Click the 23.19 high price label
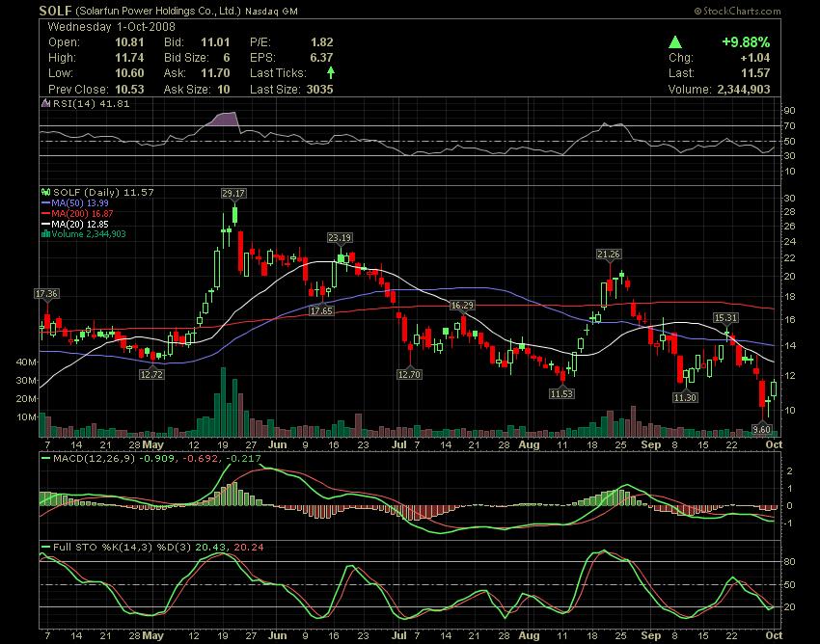 click(x=340, y=238)
